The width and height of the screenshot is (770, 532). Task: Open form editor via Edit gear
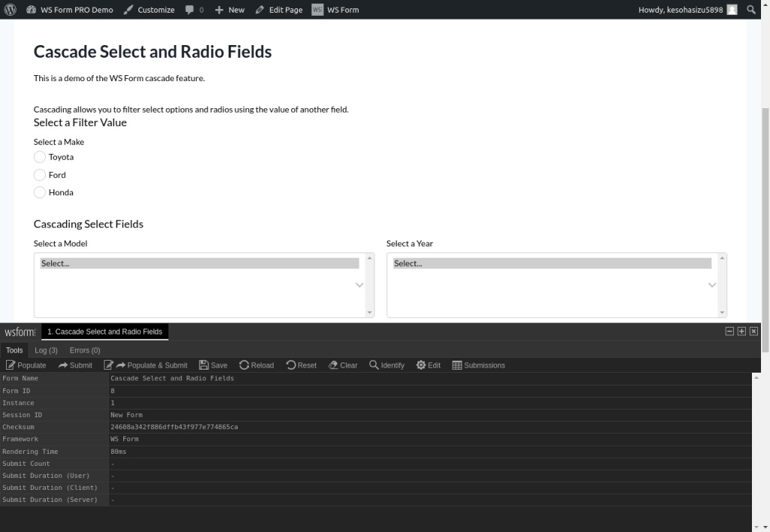coord(421,365)
